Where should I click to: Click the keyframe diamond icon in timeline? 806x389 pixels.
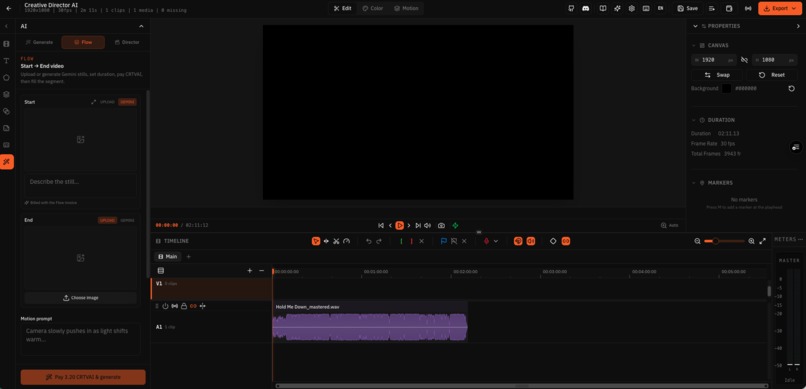click(x=553, y=241)
